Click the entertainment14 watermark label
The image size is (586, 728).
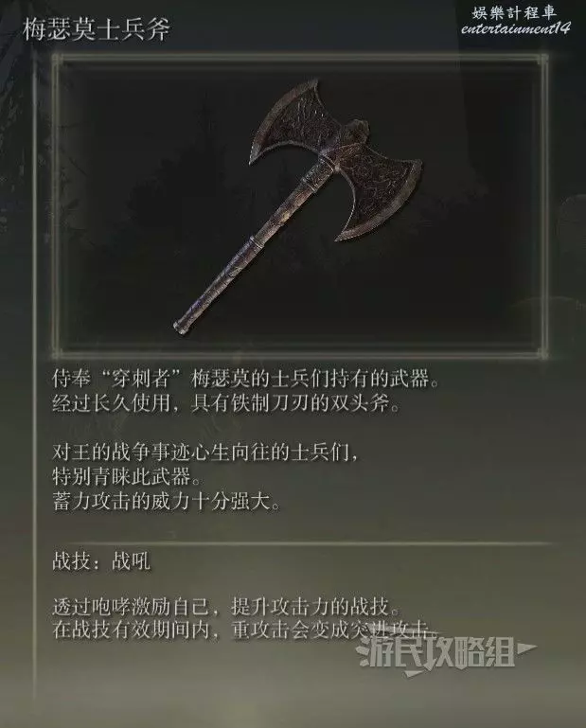point(515,28)
